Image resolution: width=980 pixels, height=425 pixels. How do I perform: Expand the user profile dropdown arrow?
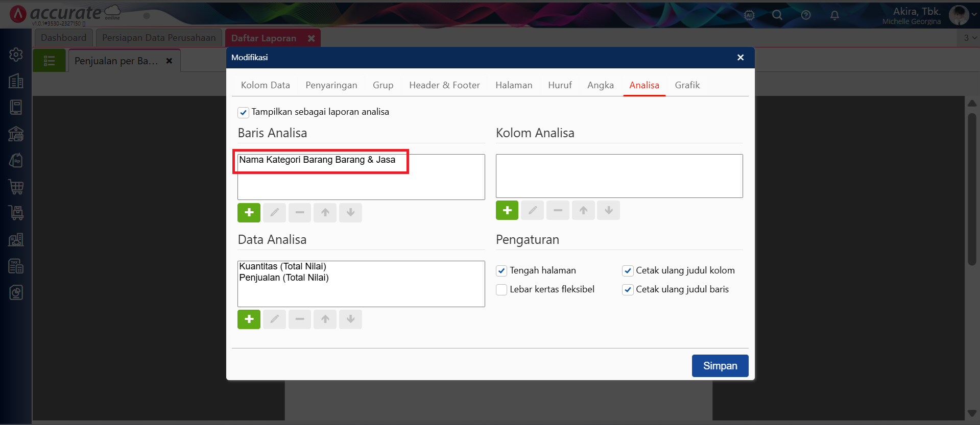[x=974, y=15]
